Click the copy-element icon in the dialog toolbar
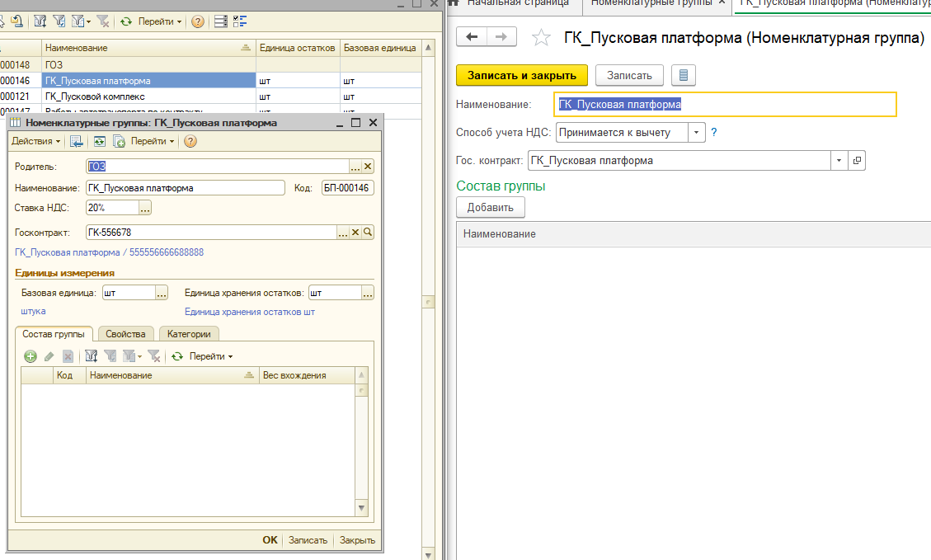The image size is (931, 560). (119, 141)
